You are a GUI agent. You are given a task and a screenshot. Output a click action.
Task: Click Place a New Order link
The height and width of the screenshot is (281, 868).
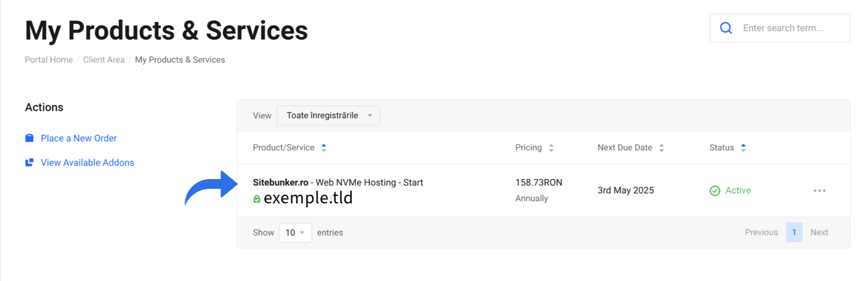click(79, 138)
